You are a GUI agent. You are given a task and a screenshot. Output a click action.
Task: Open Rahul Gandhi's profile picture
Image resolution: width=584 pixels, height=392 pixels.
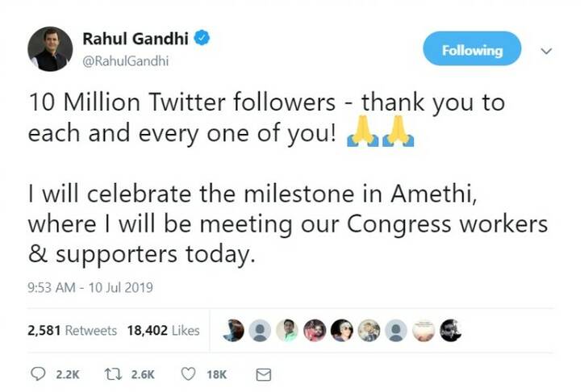click(50, 48)
